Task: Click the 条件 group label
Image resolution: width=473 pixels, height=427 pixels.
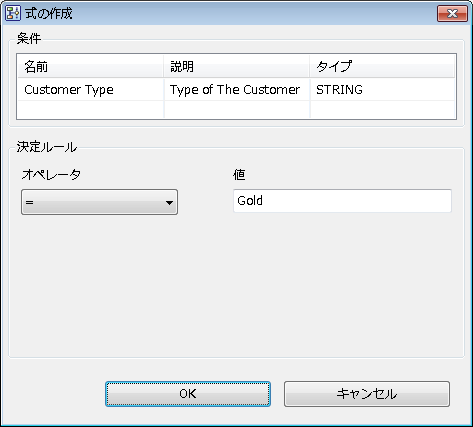Action: tap(29, 39)
